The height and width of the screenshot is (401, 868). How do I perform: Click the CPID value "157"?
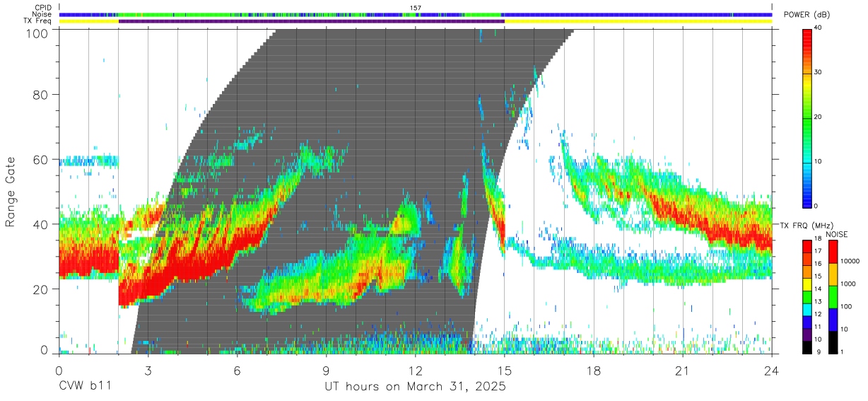(x=416, y=8)
